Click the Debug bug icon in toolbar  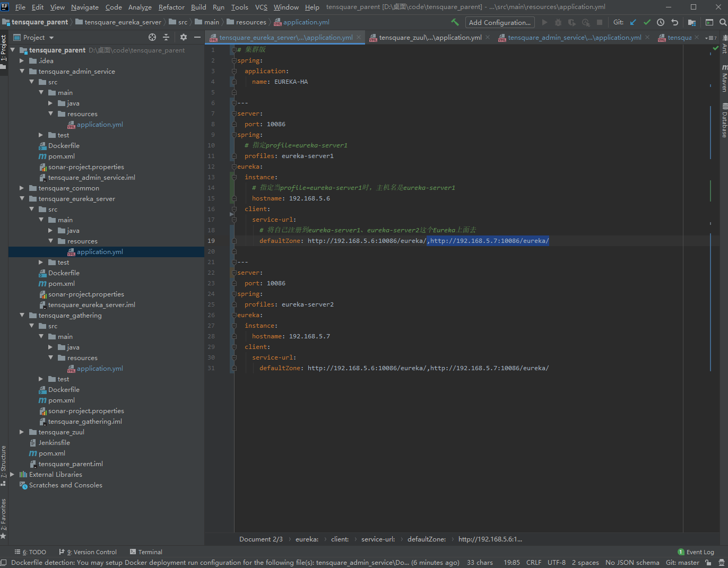(558, 22)
